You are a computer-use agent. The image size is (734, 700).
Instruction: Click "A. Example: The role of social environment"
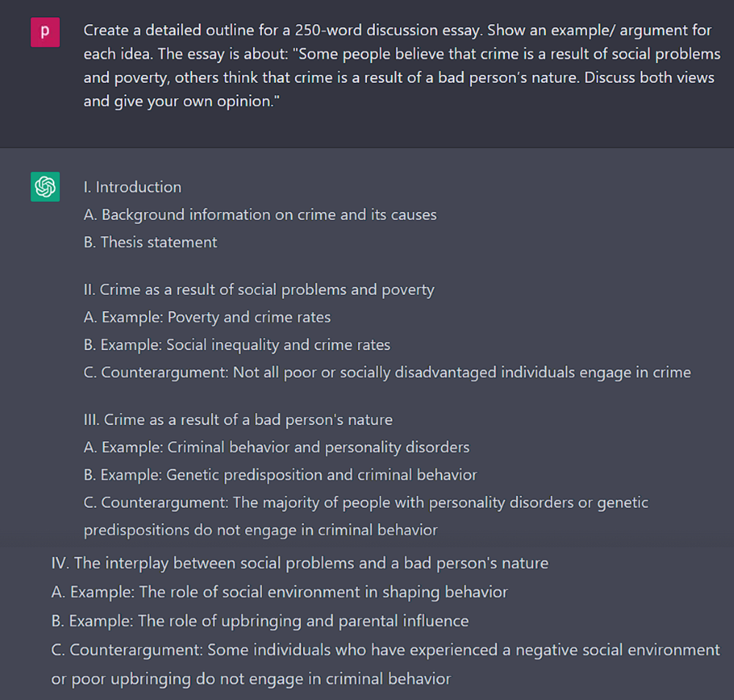point(280,592)
